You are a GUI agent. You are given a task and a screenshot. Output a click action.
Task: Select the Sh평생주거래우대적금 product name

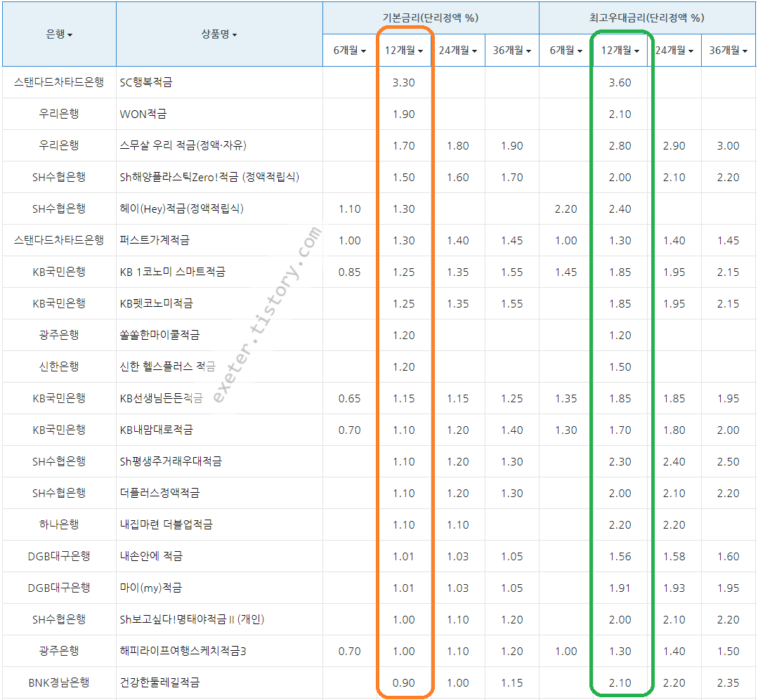click(x=171, y=461)
